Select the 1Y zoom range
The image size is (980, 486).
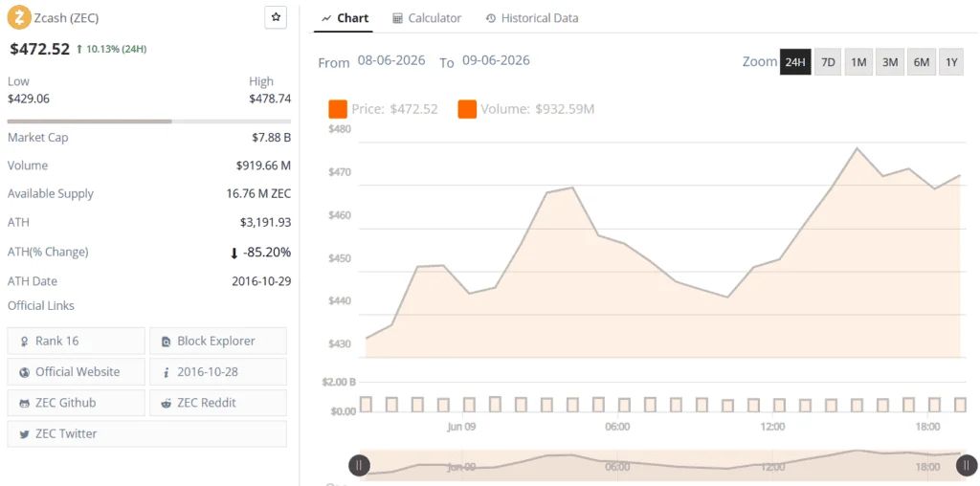951,62
